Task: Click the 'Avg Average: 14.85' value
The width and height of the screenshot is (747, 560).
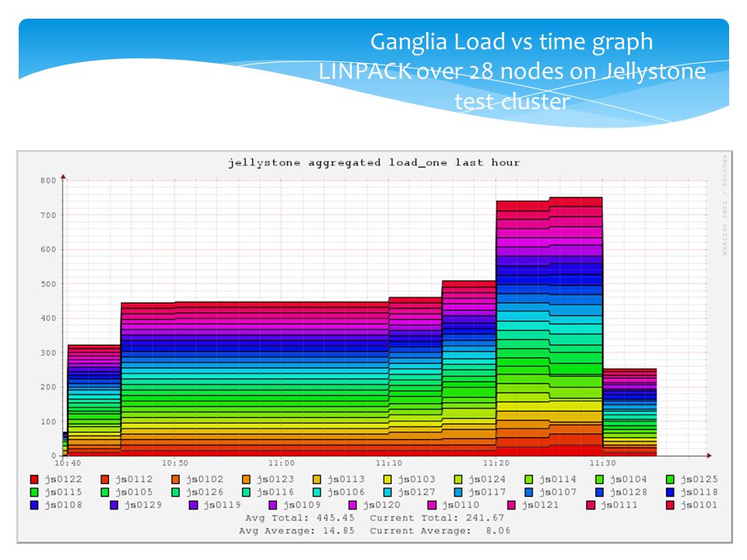Action: pyautogui.click(x=297, y=530)
